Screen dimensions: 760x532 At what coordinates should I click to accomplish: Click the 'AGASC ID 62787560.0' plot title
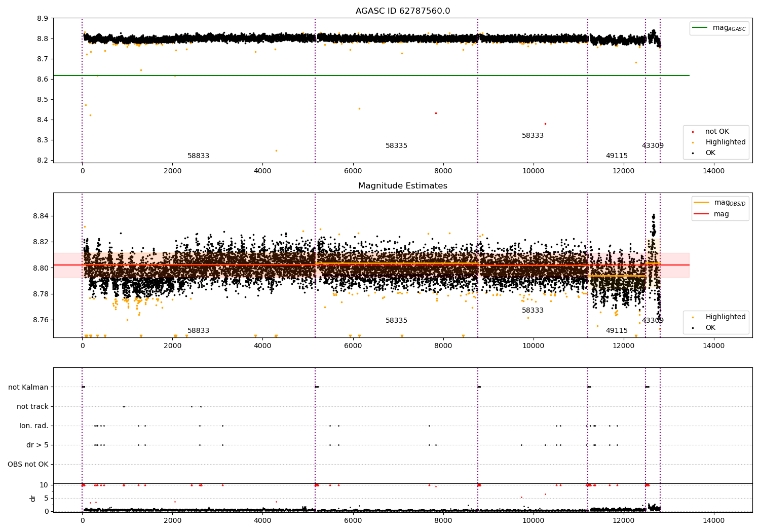[x=403, y=11]
